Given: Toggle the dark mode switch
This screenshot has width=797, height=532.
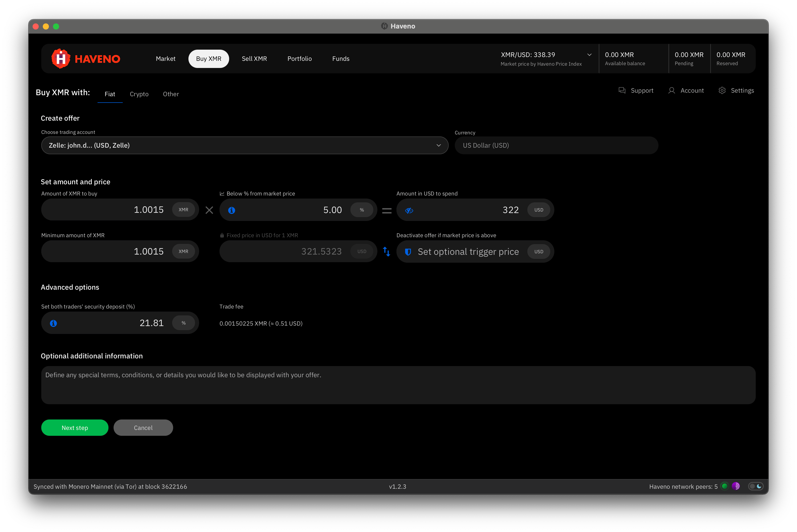Looking at the screenshot, I should (x=756, y=486).
